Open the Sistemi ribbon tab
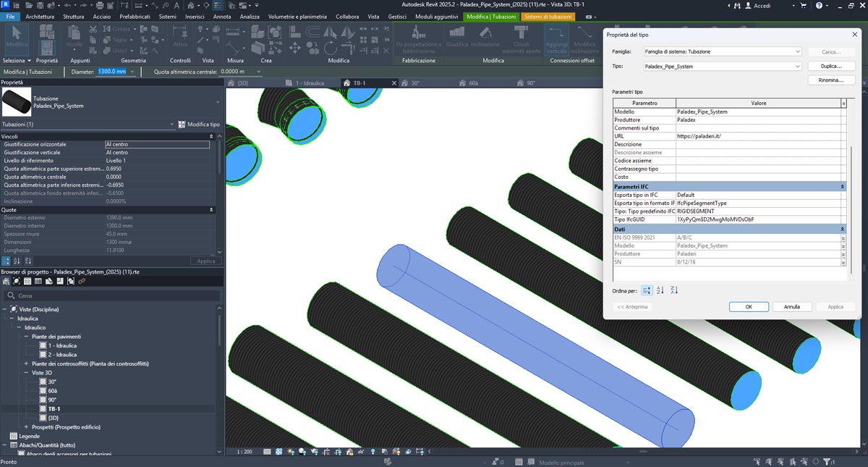This screenshot has width=868, height=467. coord(167,16)
